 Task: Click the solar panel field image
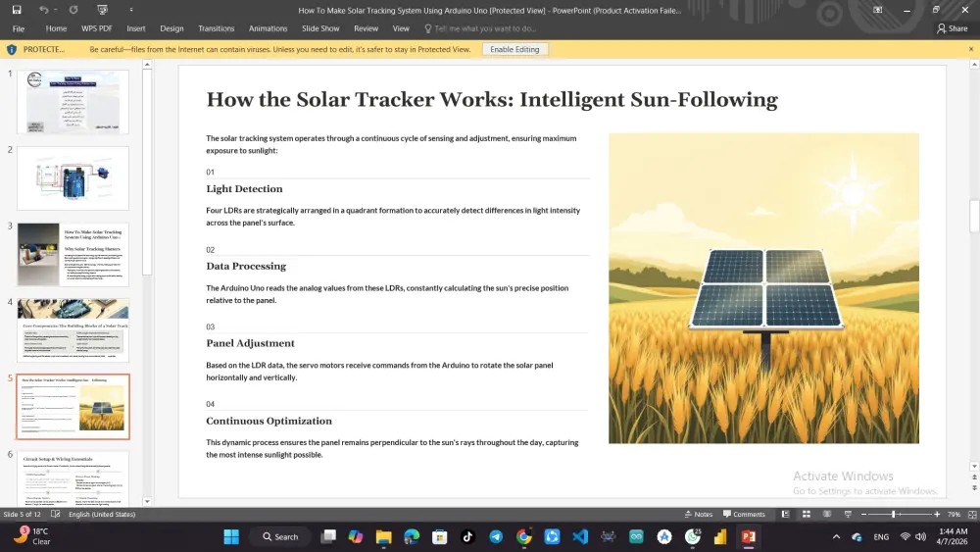[x=763, y=288]
